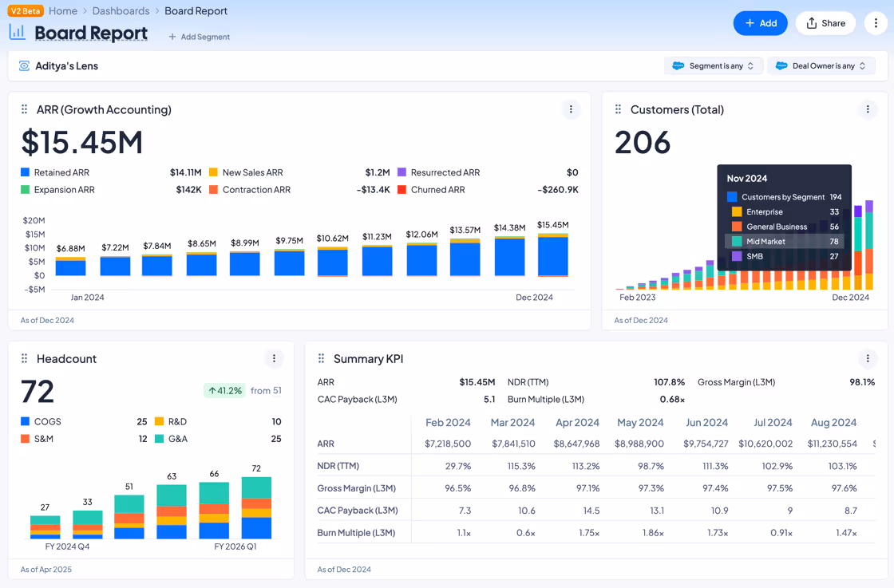This screenshot has height=588, width=894.
Task: Open Headcount card options menu
Action: [275, 358]
